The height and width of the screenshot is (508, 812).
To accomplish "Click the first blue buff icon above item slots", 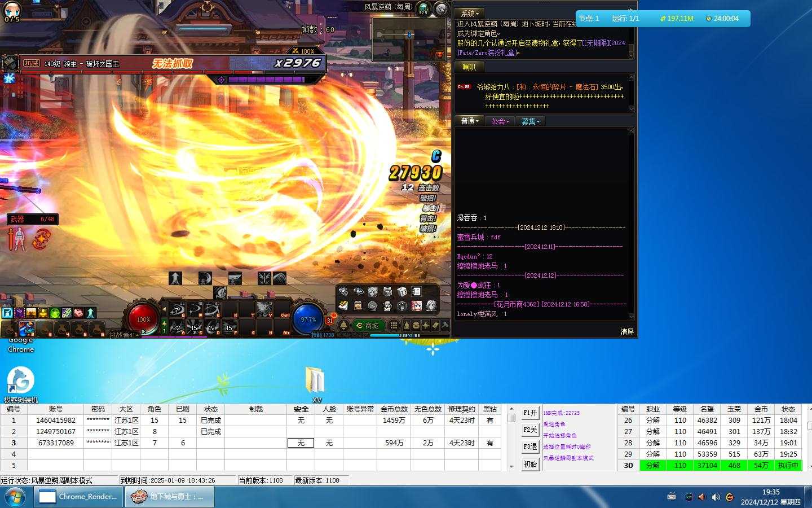I will tap(7, 313).
